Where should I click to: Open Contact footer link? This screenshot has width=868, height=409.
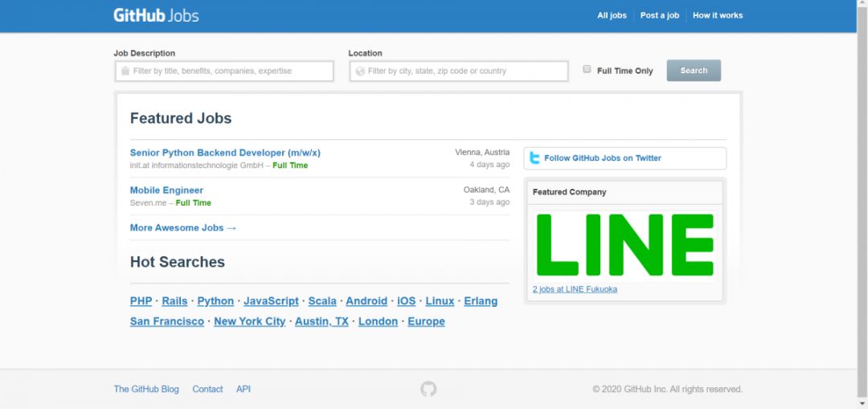point(207,389)
